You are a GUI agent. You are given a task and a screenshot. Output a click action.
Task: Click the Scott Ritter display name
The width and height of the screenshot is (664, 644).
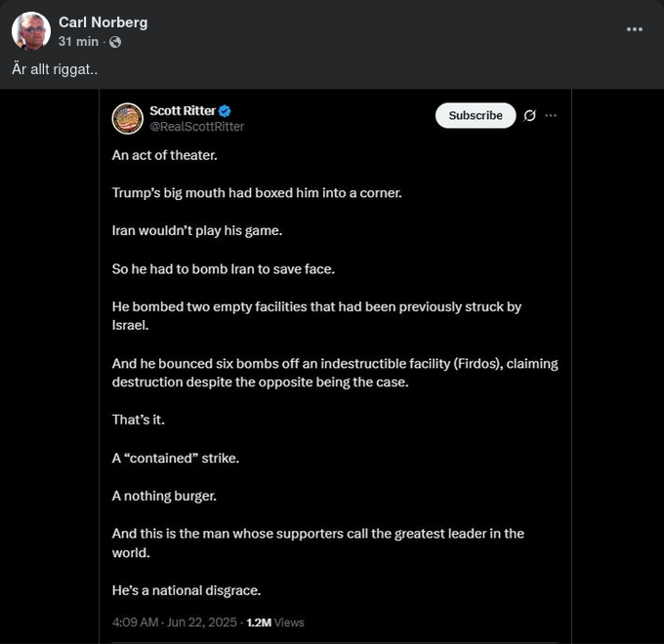[182, 110]
